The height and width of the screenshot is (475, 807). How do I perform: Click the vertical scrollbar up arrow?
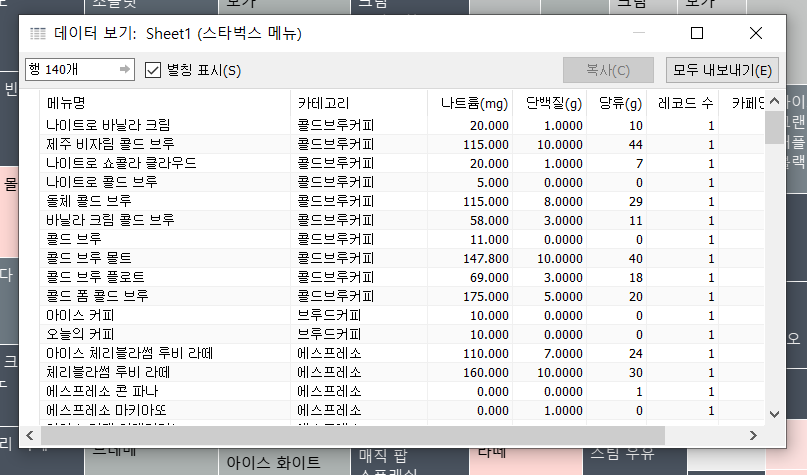click(775, 101)
